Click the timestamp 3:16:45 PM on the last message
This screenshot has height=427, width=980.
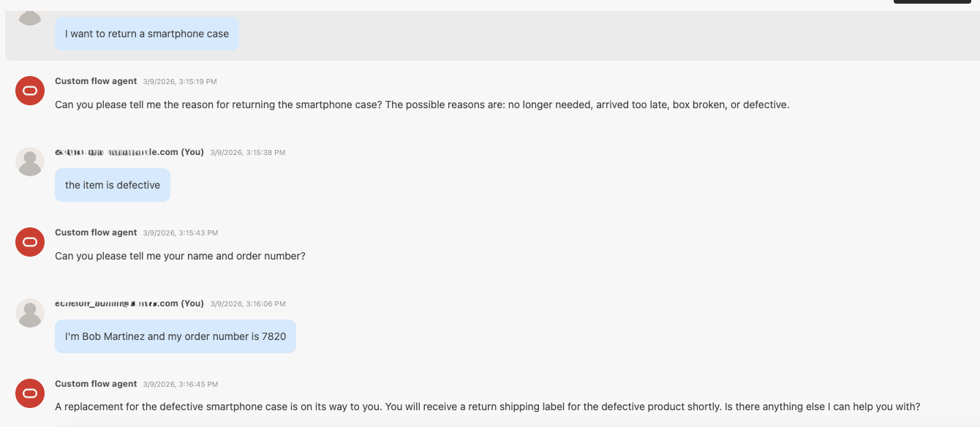181,384
